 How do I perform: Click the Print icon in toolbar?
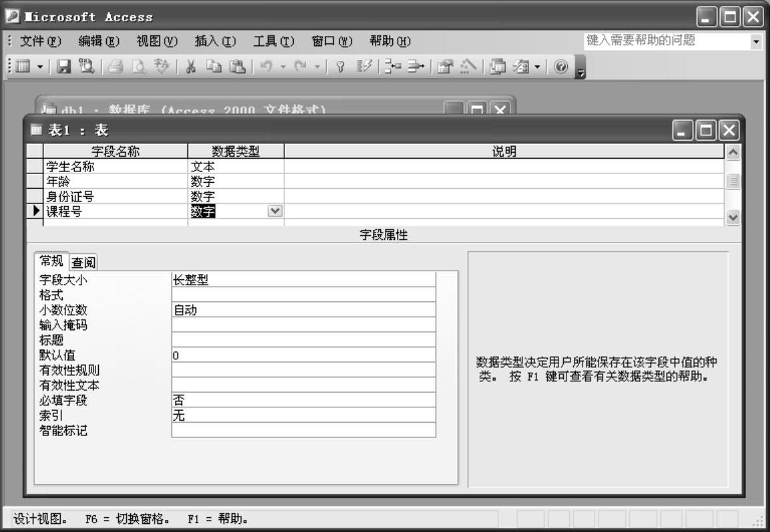point(115,66)
